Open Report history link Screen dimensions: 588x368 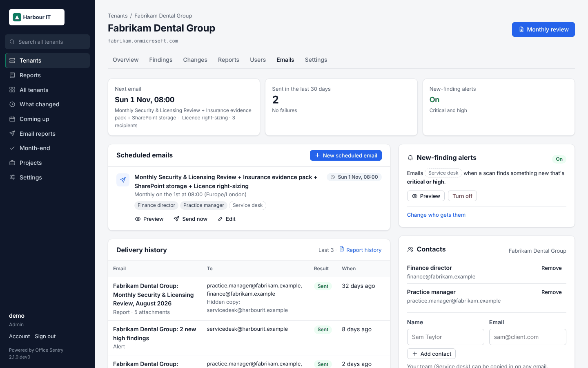360,250
